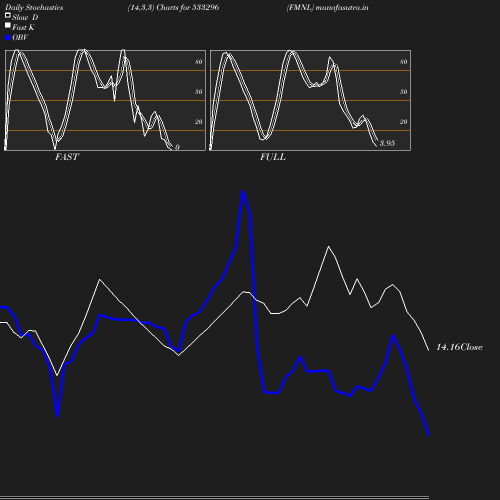Click the Fast K legend box
The width and height of the screenshot is (500, 500).
coord(8,25)
